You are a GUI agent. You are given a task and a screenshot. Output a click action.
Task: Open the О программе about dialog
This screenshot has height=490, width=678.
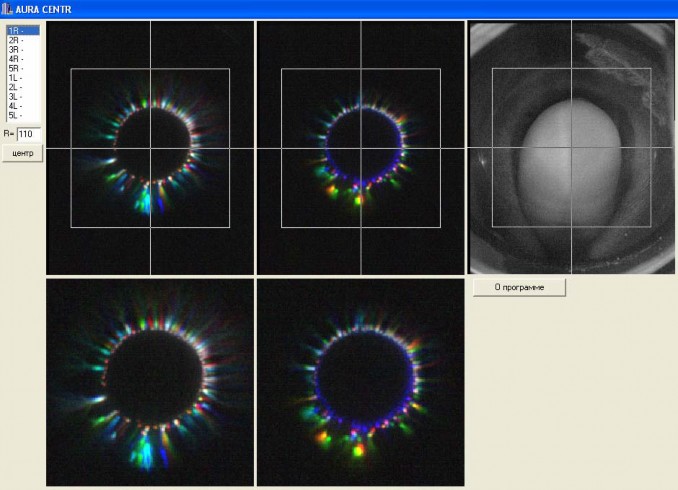point(519,288)
